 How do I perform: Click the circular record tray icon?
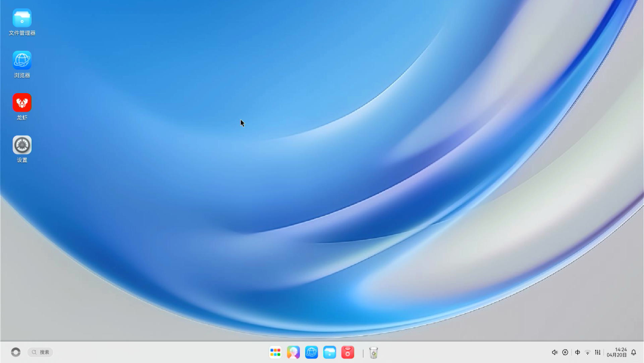(565, 352)
